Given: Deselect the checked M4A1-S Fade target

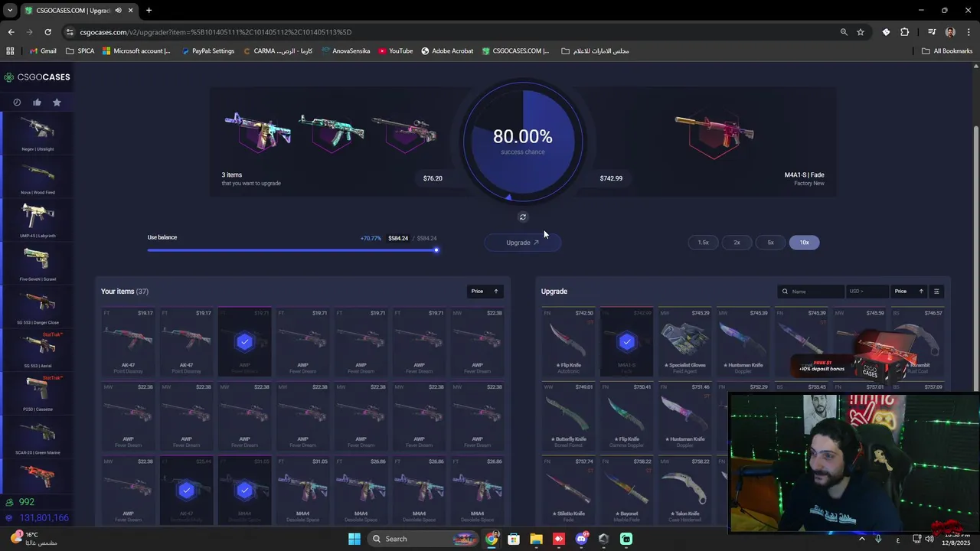Looking at the screenshot, I should point(626,342).
